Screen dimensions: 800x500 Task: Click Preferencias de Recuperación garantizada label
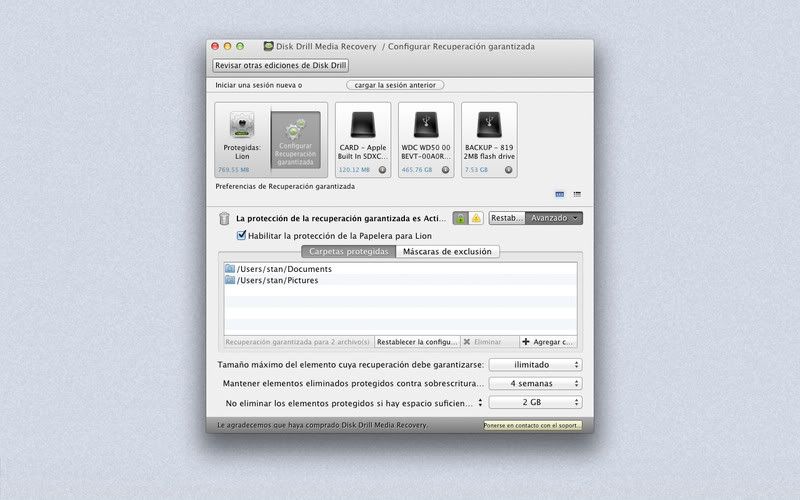[x=285, y=187]
